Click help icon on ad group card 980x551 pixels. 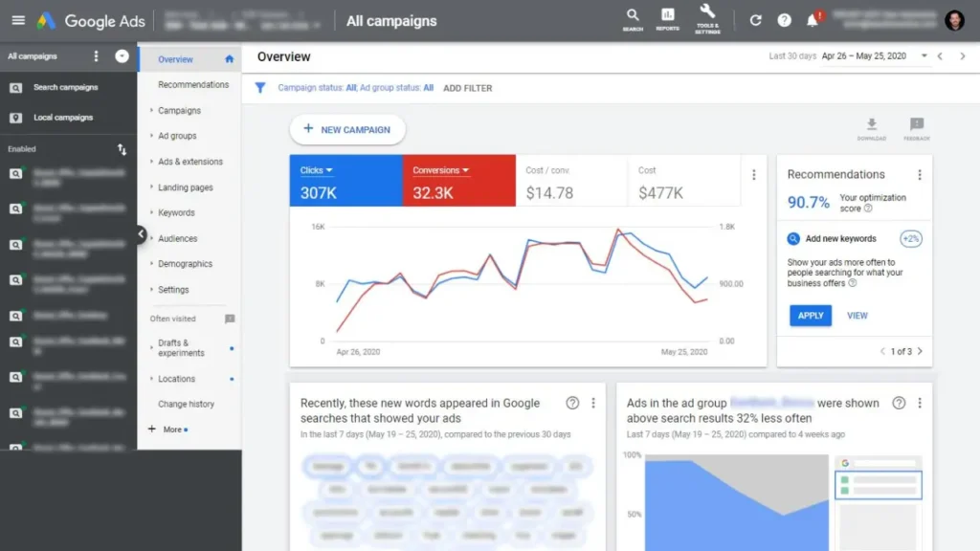click(x=899, y=404)
